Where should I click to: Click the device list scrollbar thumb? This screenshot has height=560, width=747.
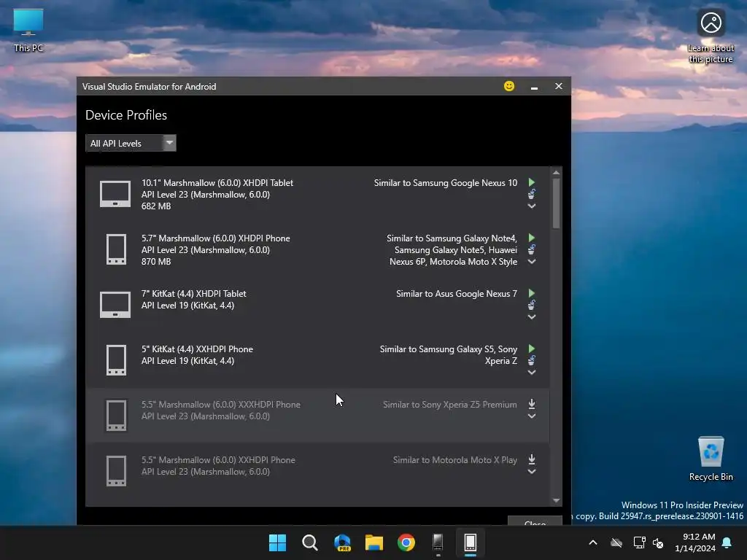tap(556, 203)
